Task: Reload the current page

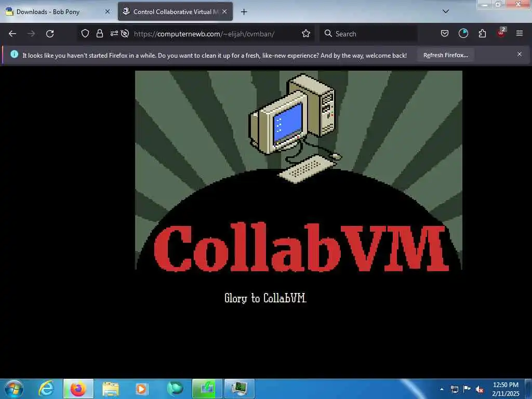Action: [50, 34]
